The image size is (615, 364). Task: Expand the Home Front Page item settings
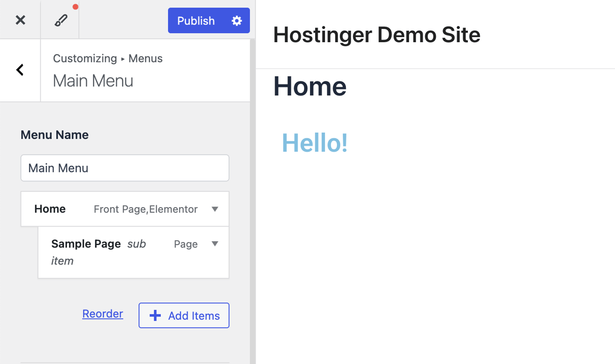[x=215, y=209]
